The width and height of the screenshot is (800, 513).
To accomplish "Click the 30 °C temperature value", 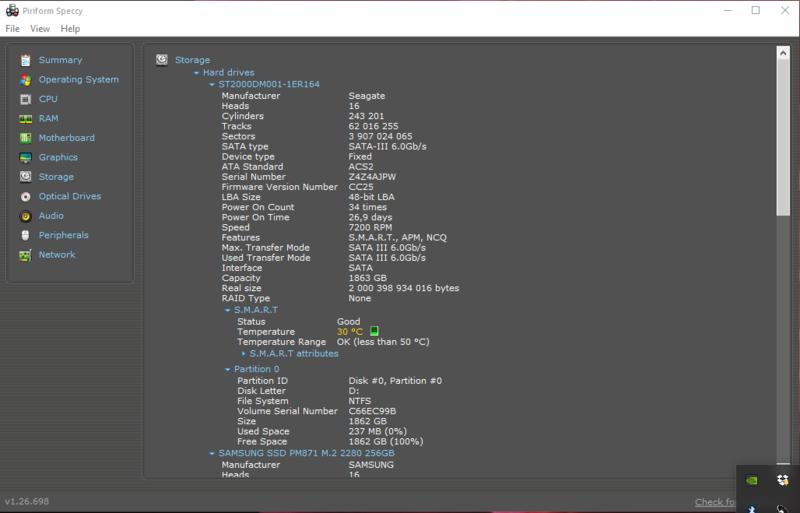I will 350,331.
